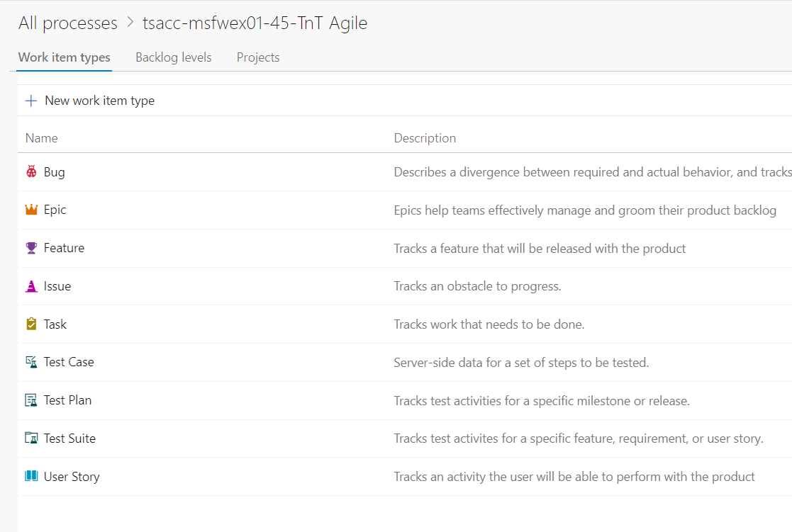792x532 pixels.
Task: Select 'Tracks an activity the user will' description
Action: tap(574, 477)
